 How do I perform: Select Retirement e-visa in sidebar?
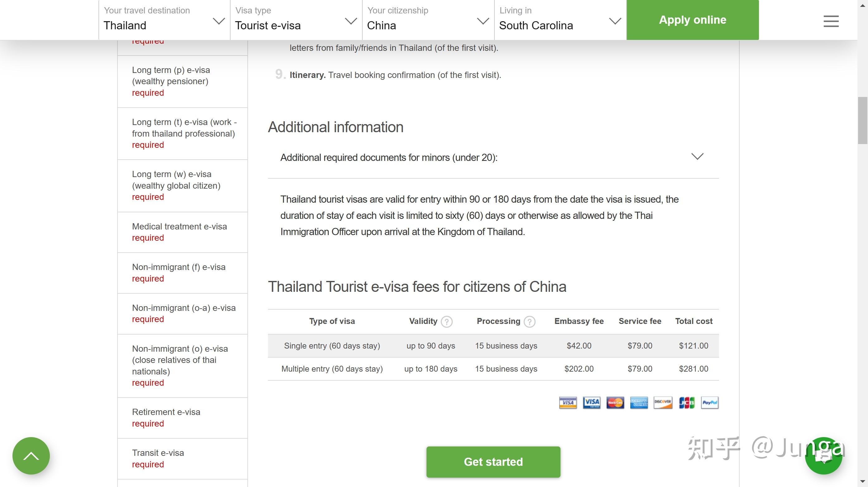(x=182, y=417)
